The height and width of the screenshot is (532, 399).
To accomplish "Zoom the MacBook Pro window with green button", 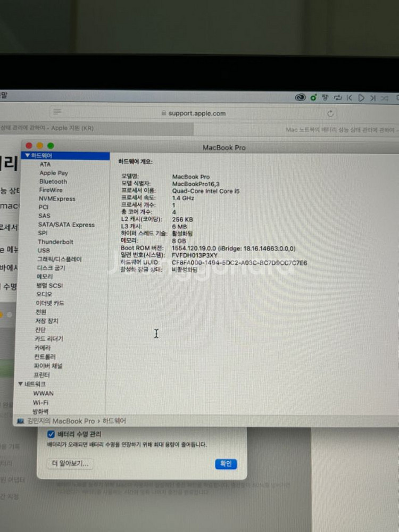I will click(x=51, y=146).
